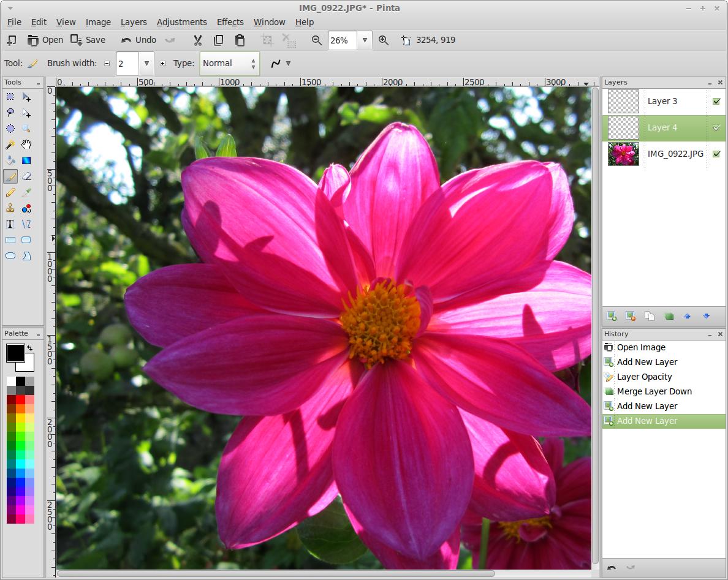The image size is (728, 580).
Task: Open the Adjustments menu
Action: [x=181, y=22]
